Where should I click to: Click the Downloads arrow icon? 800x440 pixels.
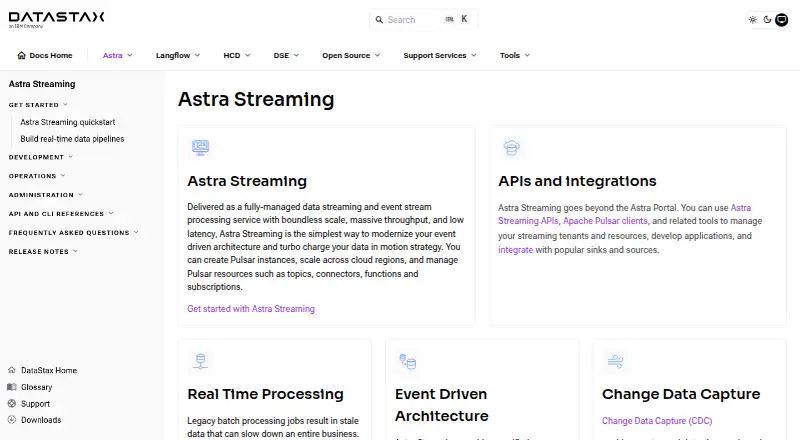[x=12, y=420]
